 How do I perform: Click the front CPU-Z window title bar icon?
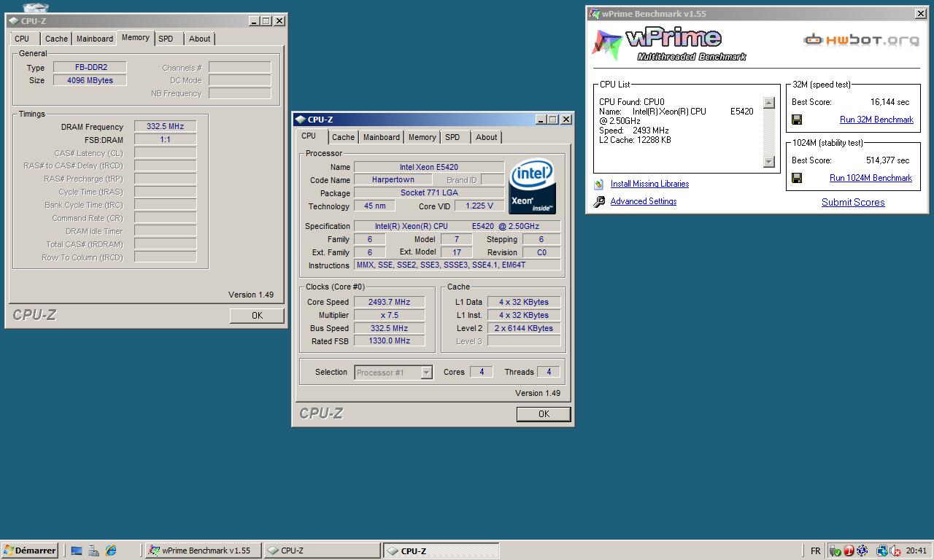pyautogui.click(x=301, y=120)
